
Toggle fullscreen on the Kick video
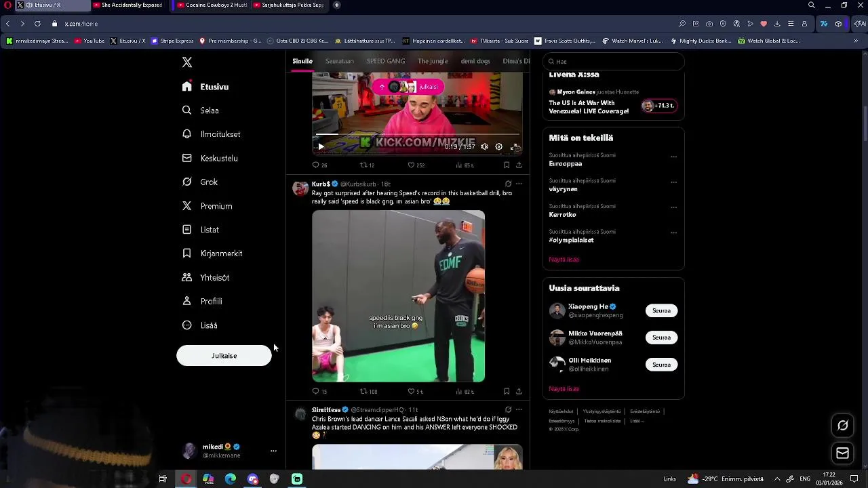pos(515,146)
